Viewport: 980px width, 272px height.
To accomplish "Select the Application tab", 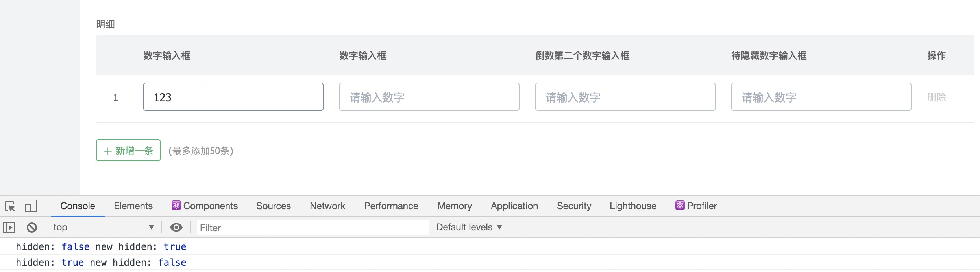I will coord(514,206).
